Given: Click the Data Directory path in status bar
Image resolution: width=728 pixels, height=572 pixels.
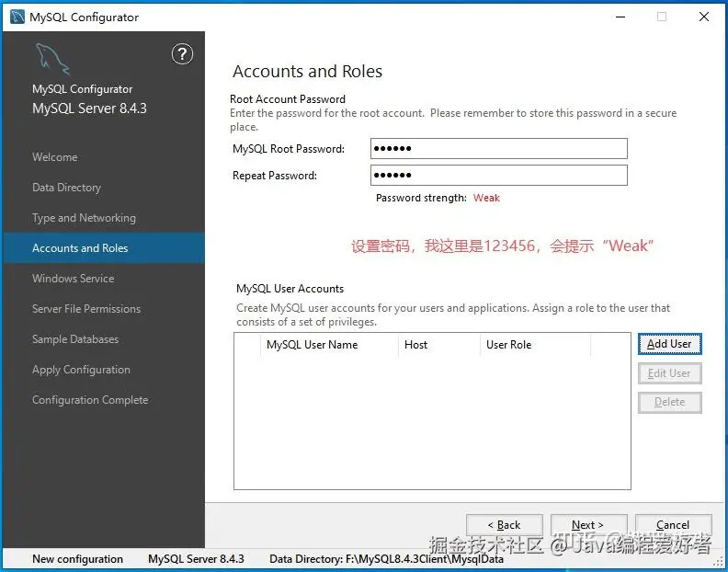Looking at the screenshot, I should click(x=386, y=559).
